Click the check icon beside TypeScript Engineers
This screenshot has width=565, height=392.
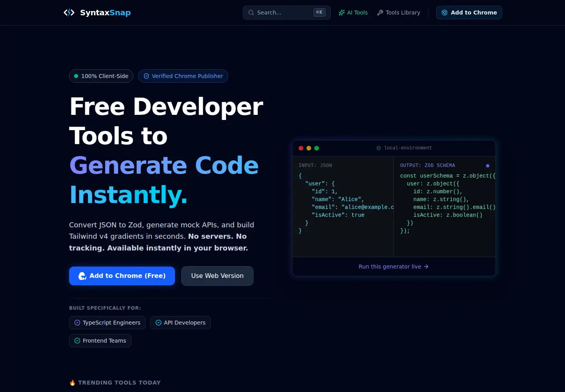tap(77, 323)
